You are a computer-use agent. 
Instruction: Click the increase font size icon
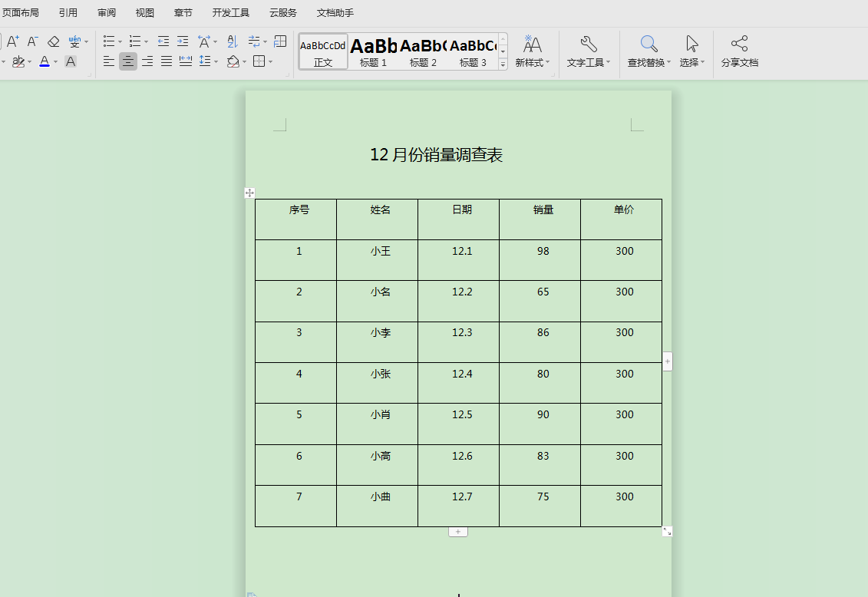click(12, 42)
